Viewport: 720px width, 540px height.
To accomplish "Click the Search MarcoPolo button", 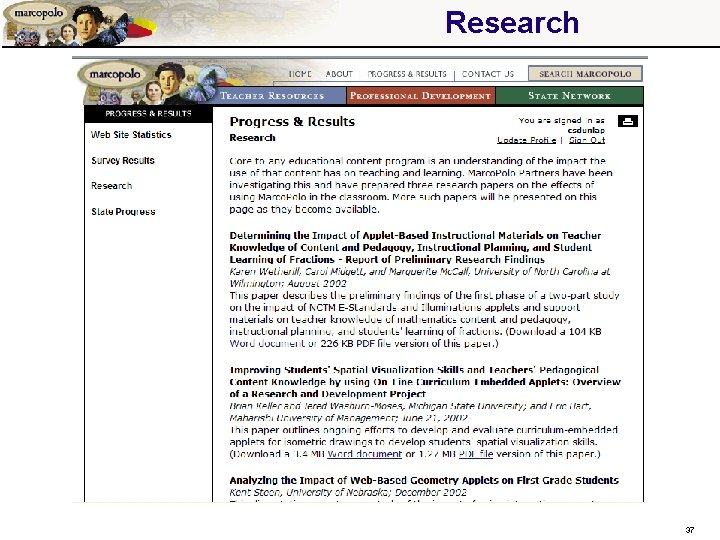I will (x=585, y=74).
